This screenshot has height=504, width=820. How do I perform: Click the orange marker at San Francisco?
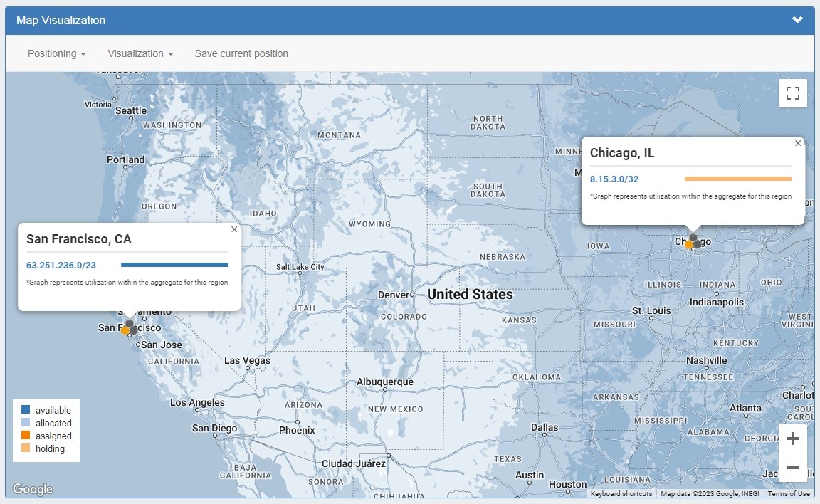click(x=125, y=330)
